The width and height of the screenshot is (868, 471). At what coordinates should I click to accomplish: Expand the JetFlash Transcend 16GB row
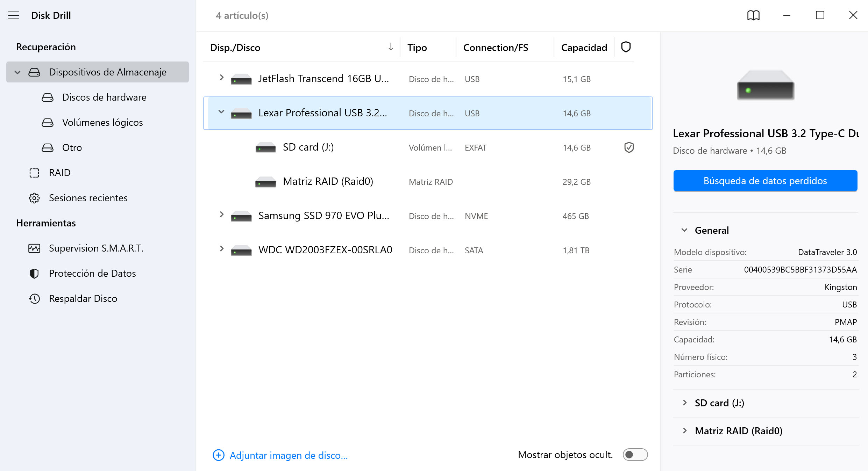(221, 78)
